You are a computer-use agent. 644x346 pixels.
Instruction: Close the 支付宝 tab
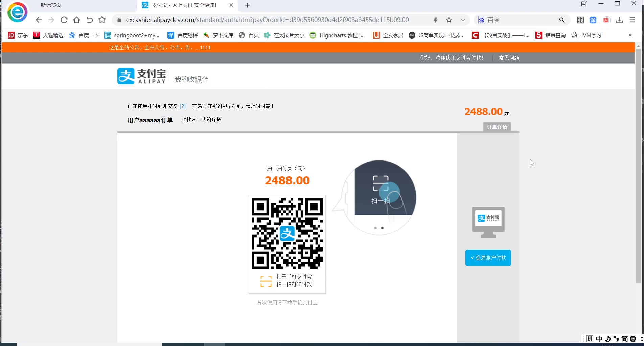click(231, 5)
